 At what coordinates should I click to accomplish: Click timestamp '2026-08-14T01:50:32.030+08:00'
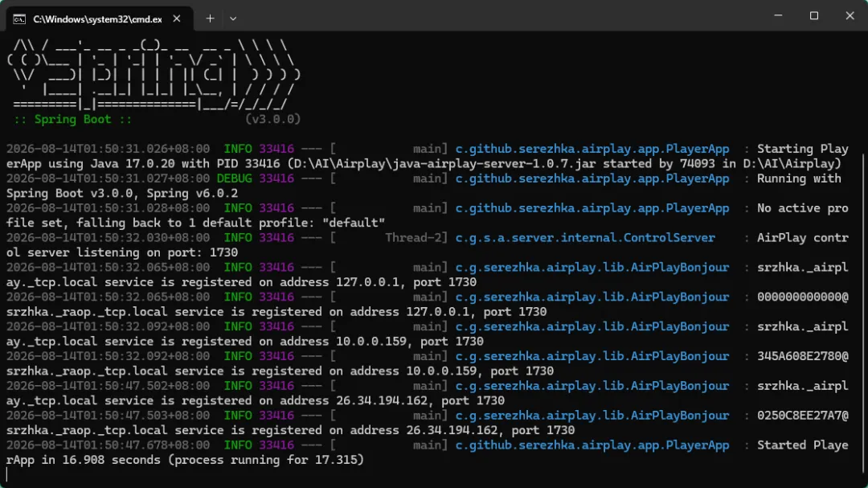pyautogui.click(x=108, y=238)
